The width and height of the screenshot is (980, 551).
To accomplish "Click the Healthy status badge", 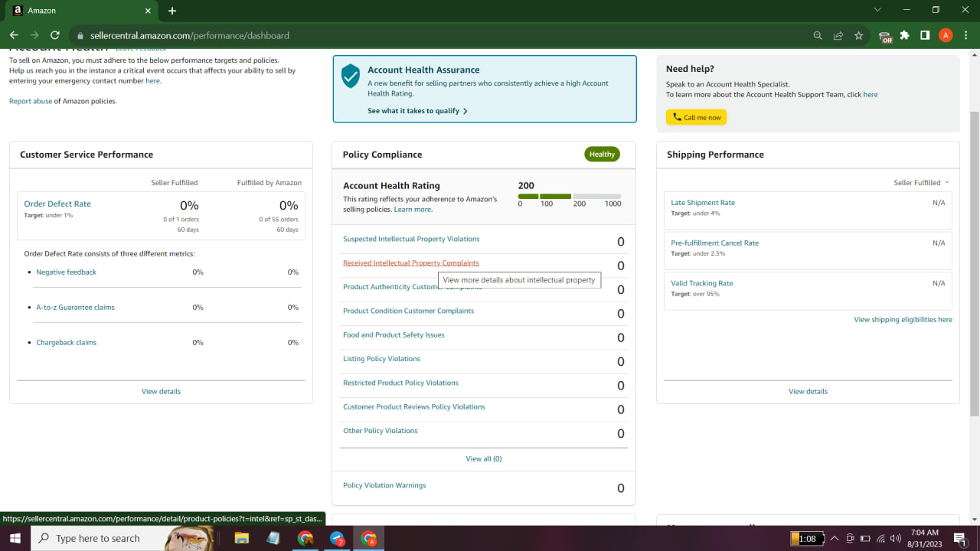I will pos(602,154).
